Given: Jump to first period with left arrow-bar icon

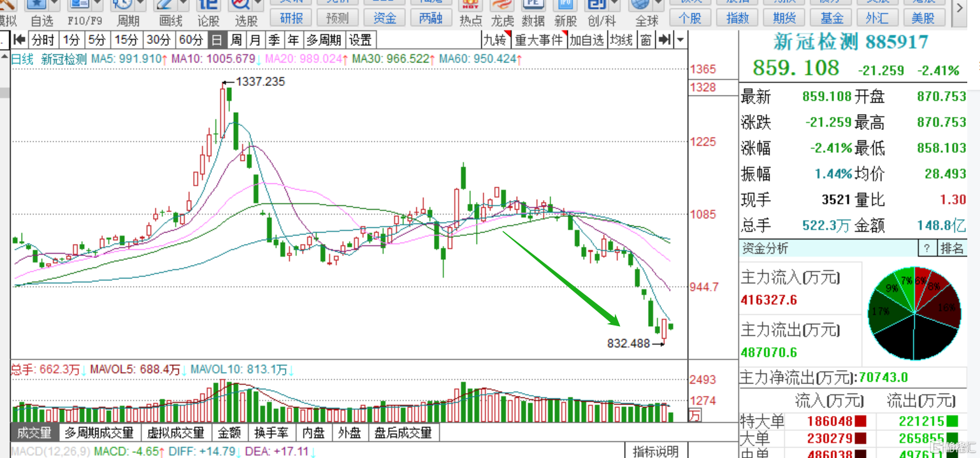Looking at the screenshot, I should point(18,40).
